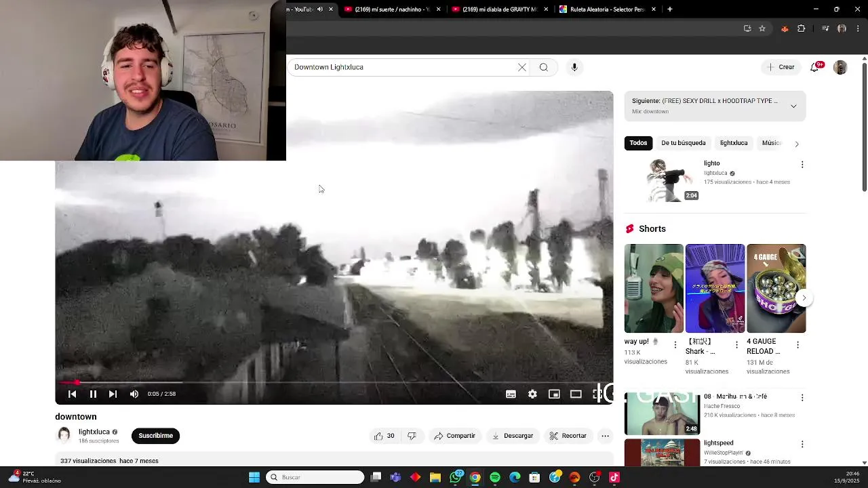Open options for lighto video
Screen dimensions: 868x488
(802, 165)
